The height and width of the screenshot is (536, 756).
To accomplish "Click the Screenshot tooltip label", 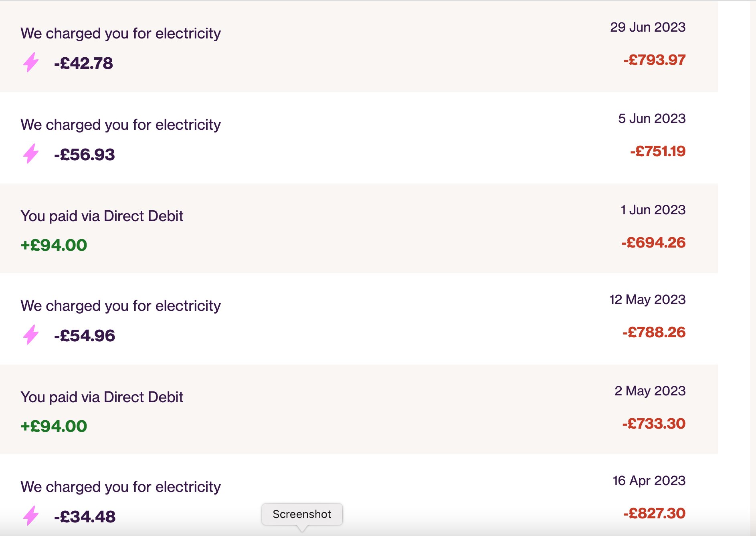I will pos(302,514).
